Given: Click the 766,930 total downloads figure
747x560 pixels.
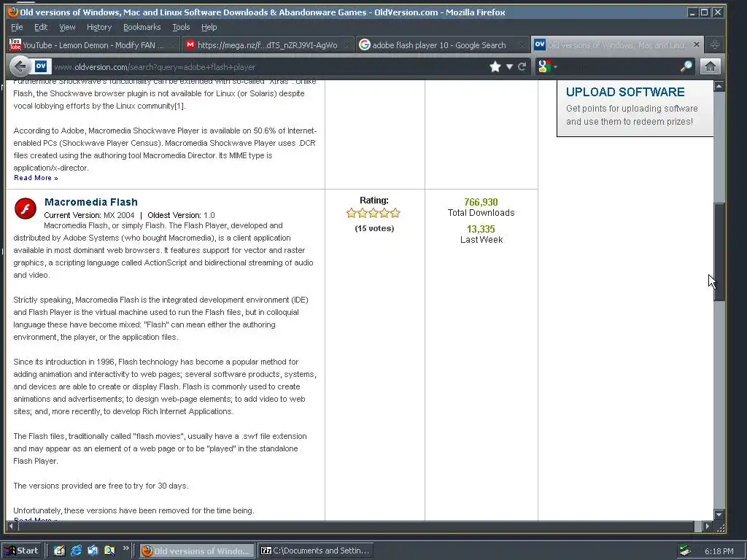Looking at the screenshot, I should tap(481, 203).
